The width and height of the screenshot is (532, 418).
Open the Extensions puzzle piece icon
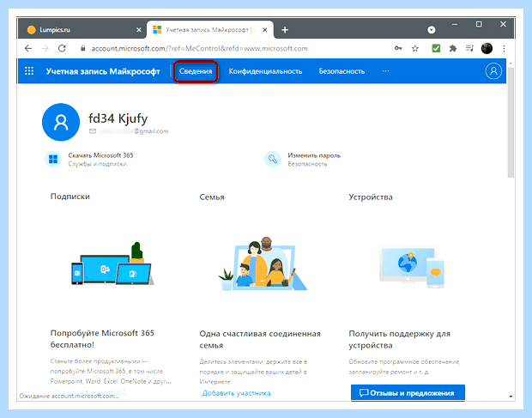click(453, 49)
